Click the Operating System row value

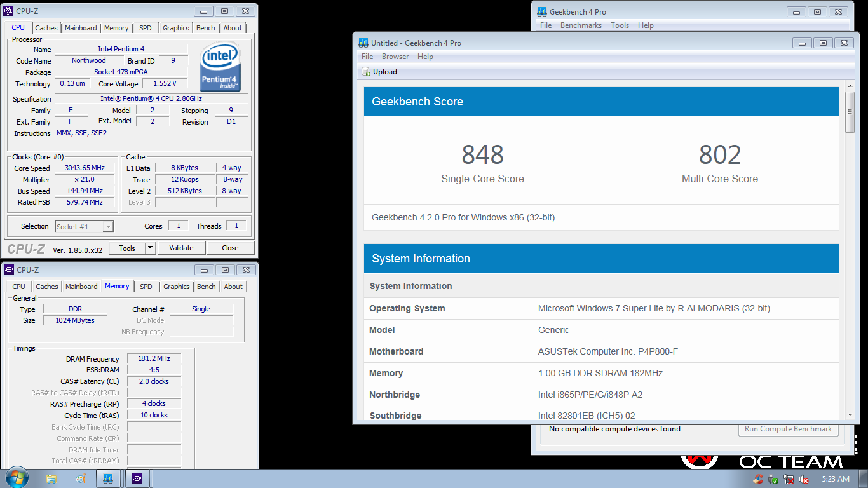tap(654, 308)
